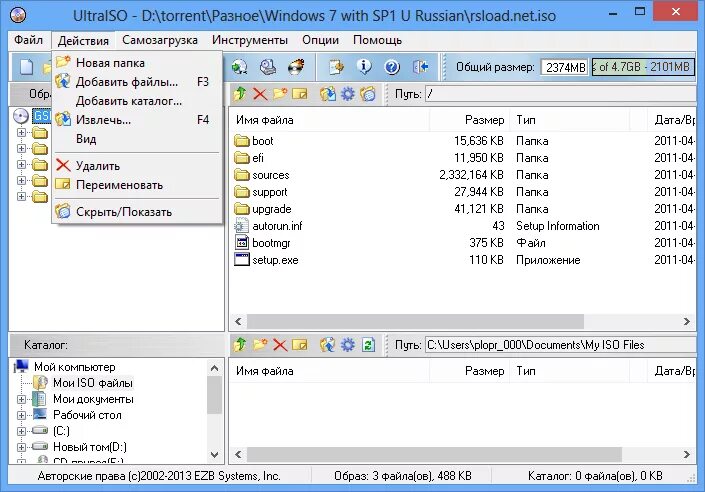
Task: Expand the Мои документы tree node
Action: pos(21,399)
